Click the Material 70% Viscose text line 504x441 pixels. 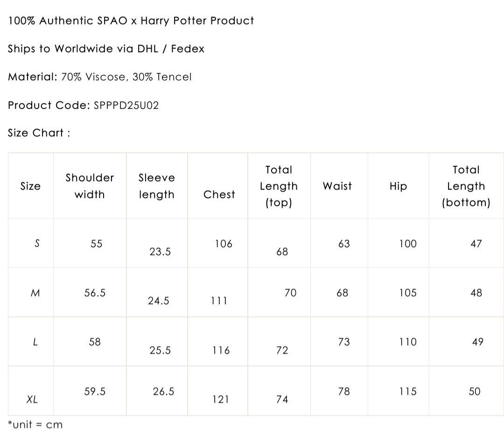pyautogui.click(x=100, y=77)
